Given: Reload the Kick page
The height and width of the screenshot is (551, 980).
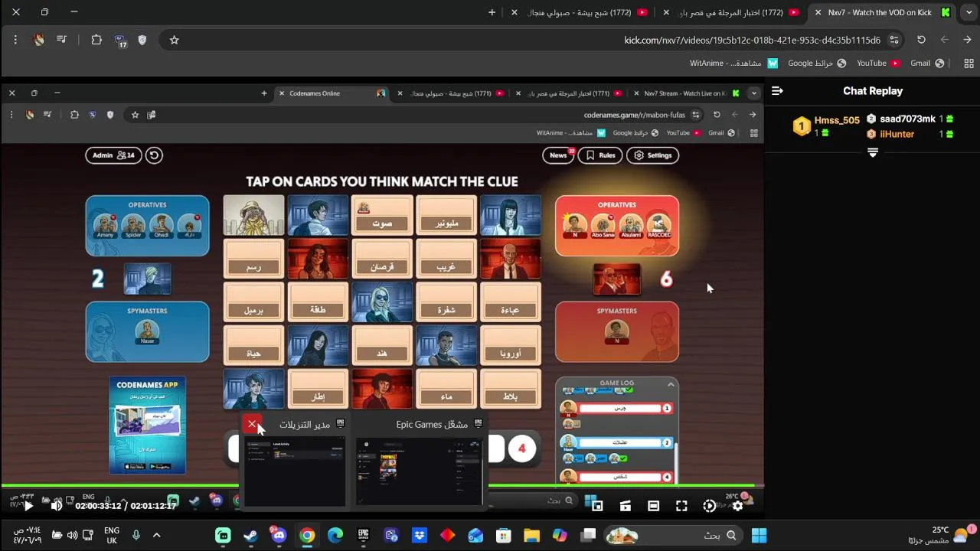Looking at the screenshot, I should point(921,40).
